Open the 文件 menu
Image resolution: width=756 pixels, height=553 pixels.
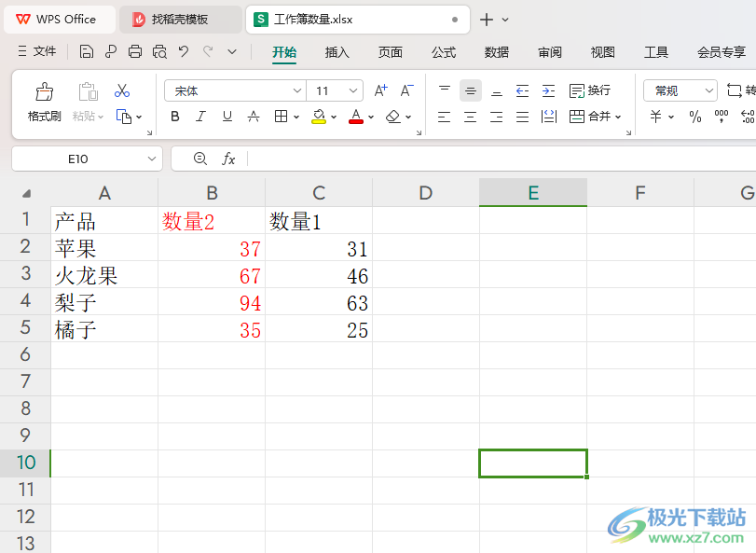(x=37, y=51)
